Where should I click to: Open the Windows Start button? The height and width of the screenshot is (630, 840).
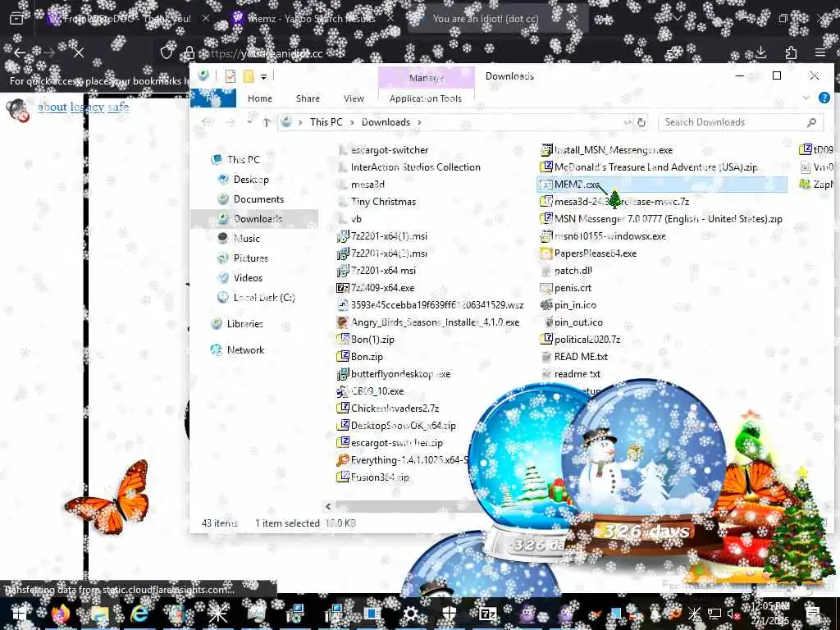click(20, 614)
